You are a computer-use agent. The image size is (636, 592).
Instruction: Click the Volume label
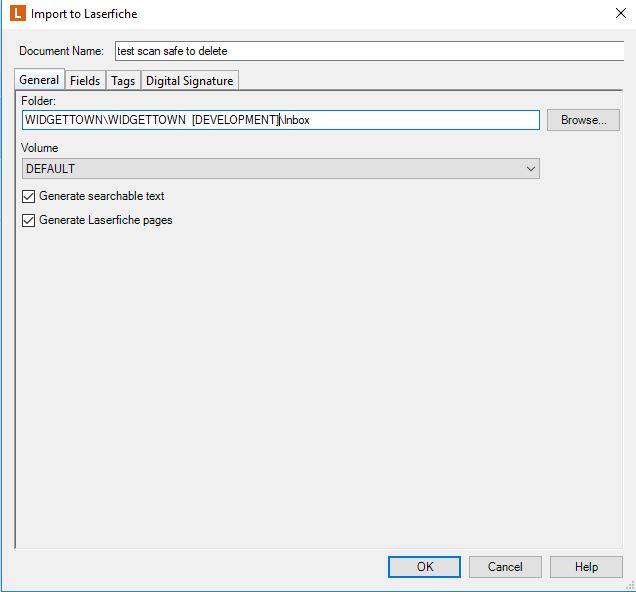pos(39,148)
